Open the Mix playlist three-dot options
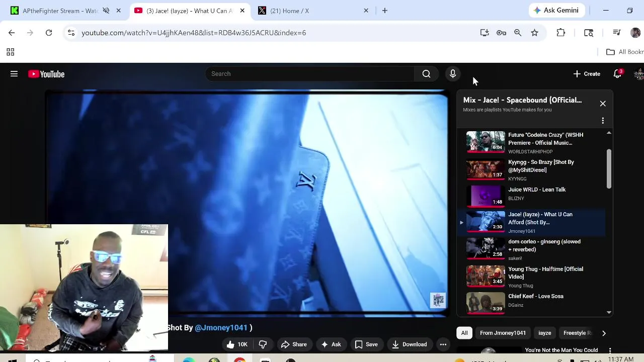 coord(603,121)
